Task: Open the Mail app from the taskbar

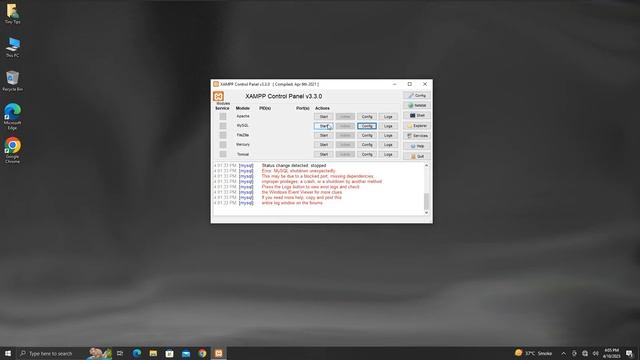Action: click(x=186, y=353)
